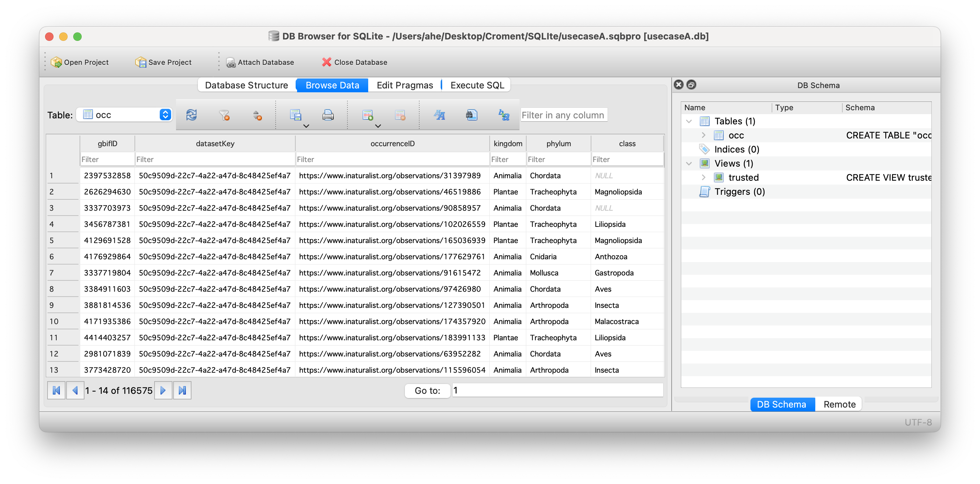This screenshot has height=484, width=980.
Task: Click the Attach Database button label
Action: pyautogui.click(x=266, y=62)
